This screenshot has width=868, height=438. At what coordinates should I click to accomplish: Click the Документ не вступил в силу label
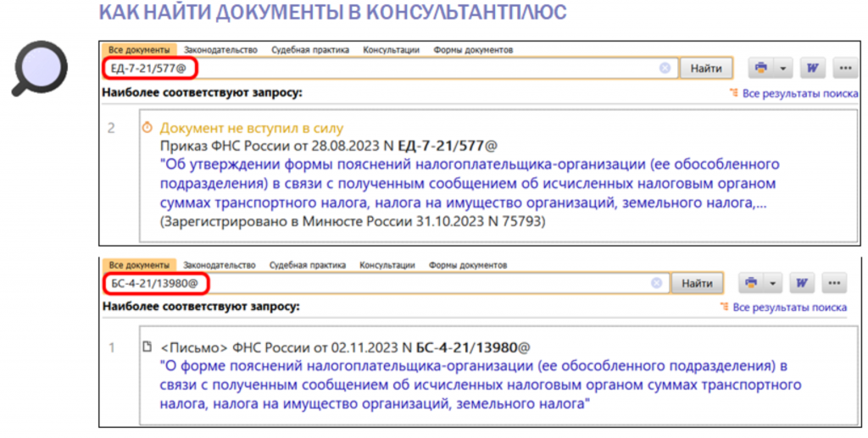(x=251, y=128)
